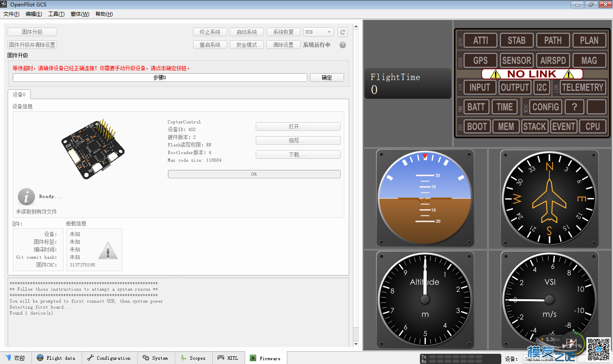Click the TIME status indicator

(505, 107)
